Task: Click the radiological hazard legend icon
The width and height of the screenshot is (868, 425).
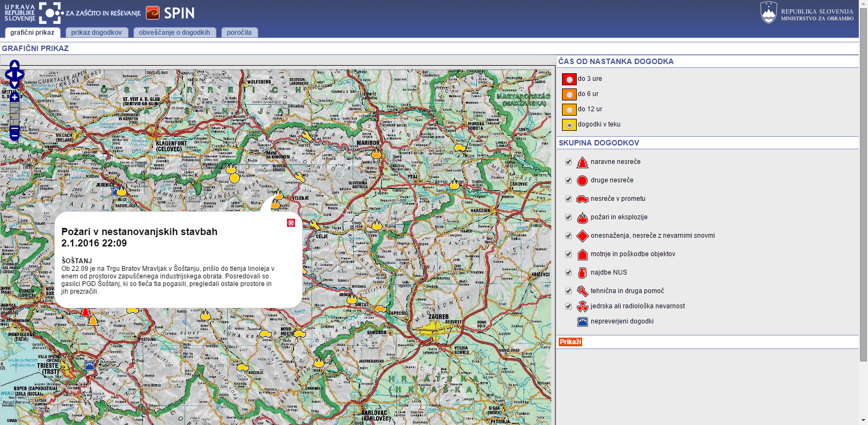Action: 582,307
